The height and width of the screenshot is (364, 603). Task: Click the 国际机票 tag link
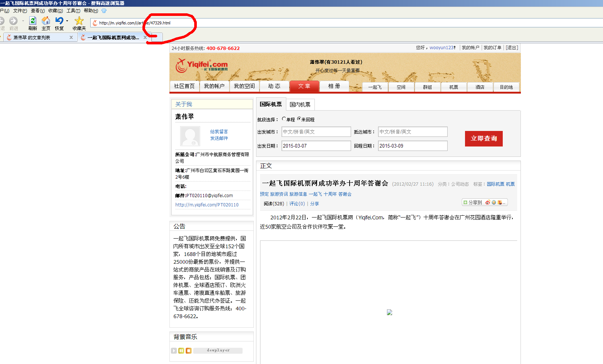point(495,184)
